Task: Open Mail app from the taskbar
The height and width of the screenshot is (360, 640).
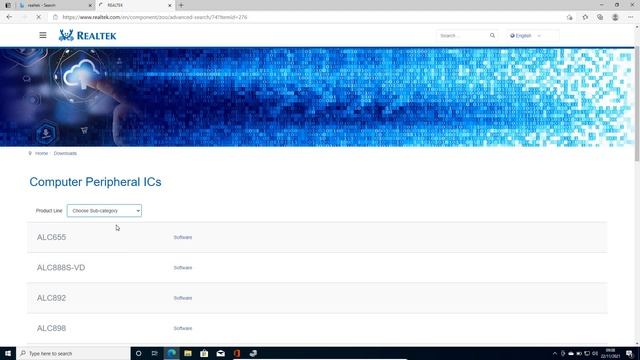Action: coord(221,353)
